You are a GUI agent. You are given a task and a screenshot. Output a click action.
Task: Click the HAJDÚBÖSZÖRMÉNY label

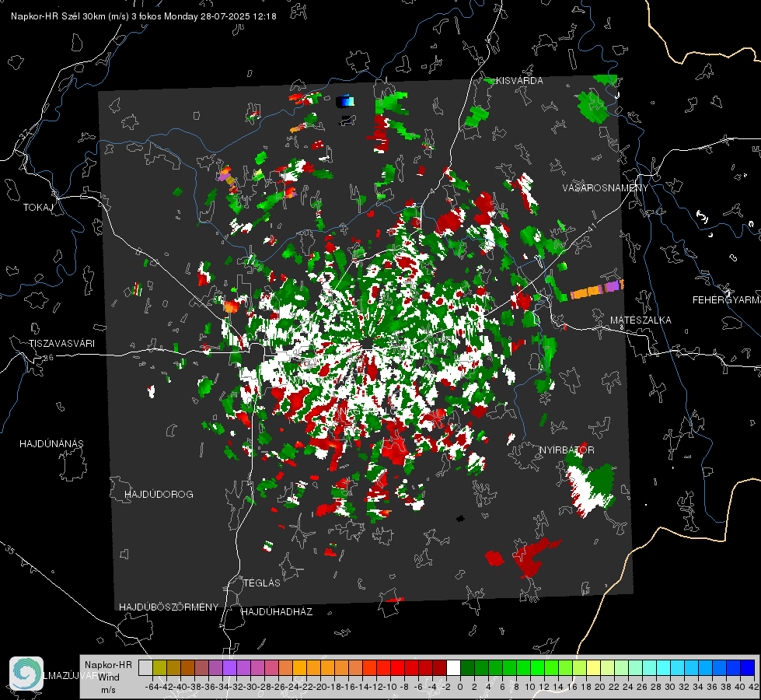pyautogui.click(x=169, y=607)
